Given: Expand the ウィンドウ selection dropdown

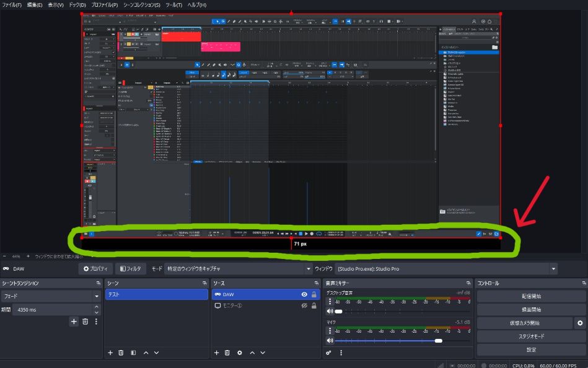Looking at the screenshot, I should click(553, 269).
